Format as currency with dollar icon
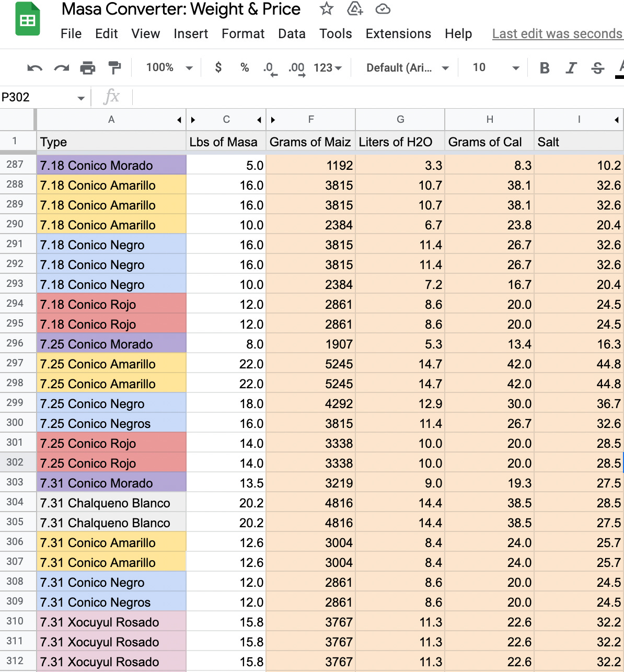 tap(218, 67)
